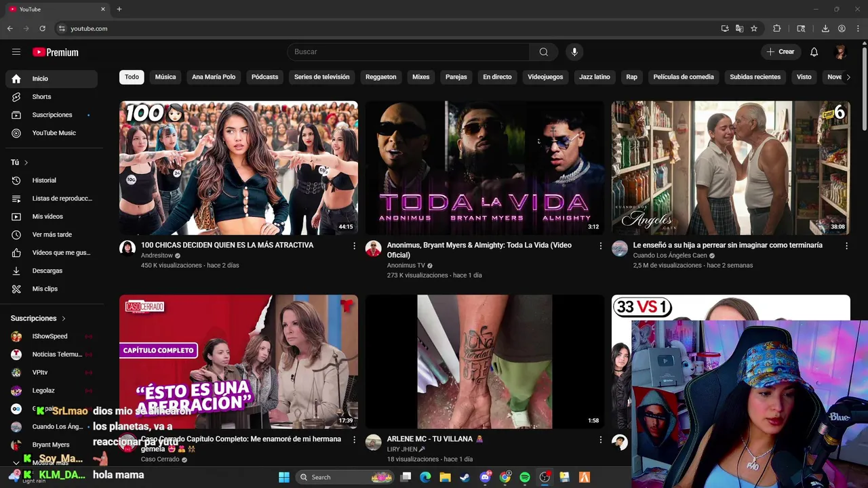The image size is (868, 488).
Task: Open VPItv subscription channel
Action: pos(52,372)
